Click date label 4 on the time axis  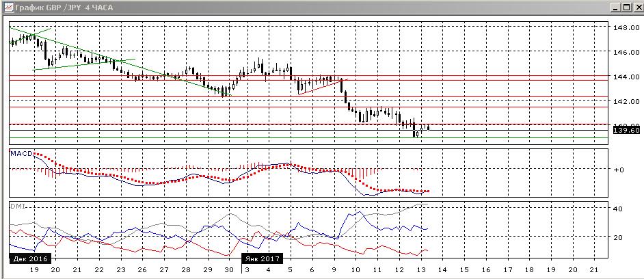(x=269, y=270)
